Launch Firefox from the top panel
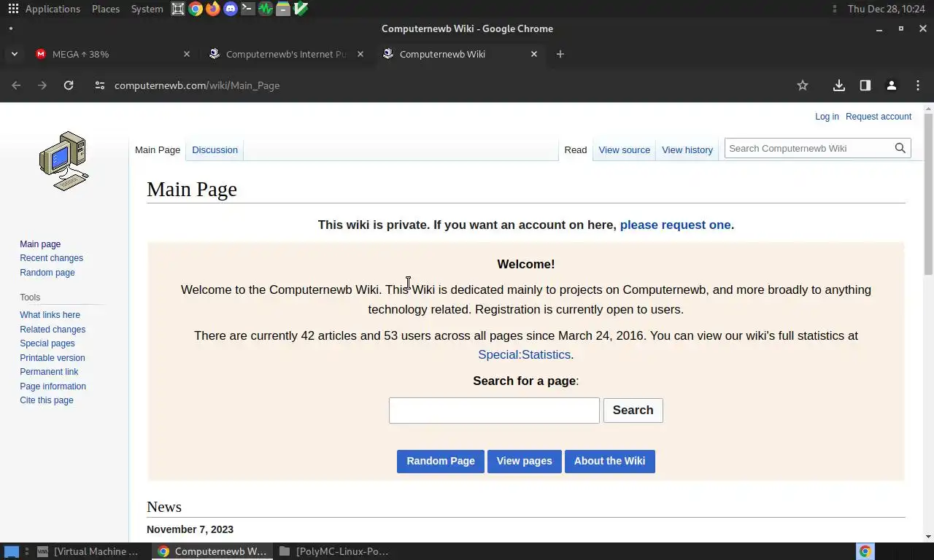This screenshot has width=934, height=560. pos(212,9)
